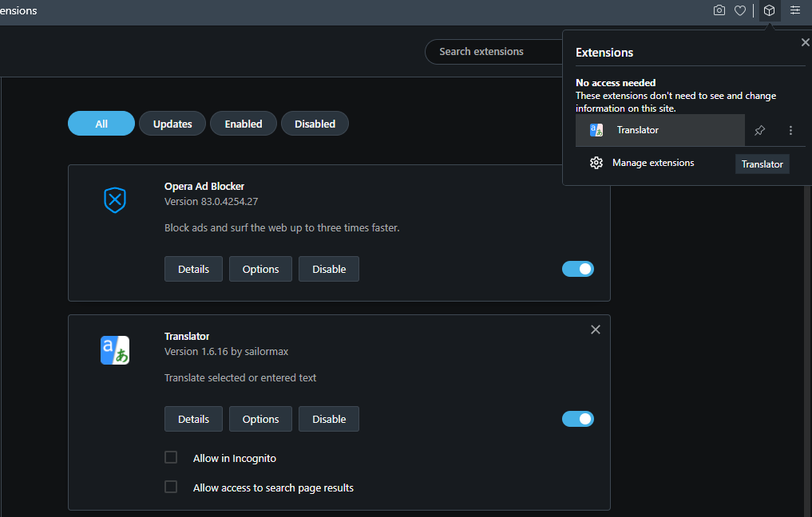This screenshot has width=812, height=517.
Task: Open Details for Opera Ad Blocker
Action: (193, 269)
